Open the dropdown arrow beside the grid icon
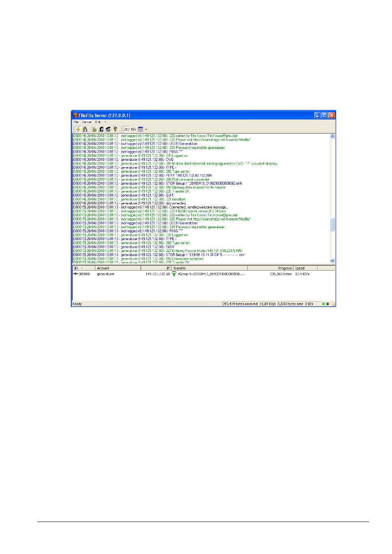The height and width of the screenshot is (554, 392). pos(146,129)
